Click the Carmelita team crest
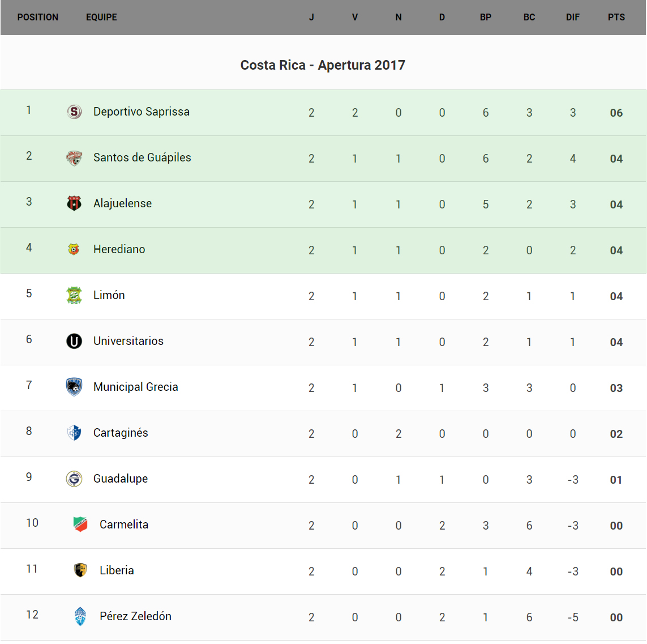The width and height of the screenshot is (647, 644). point(80,525)
